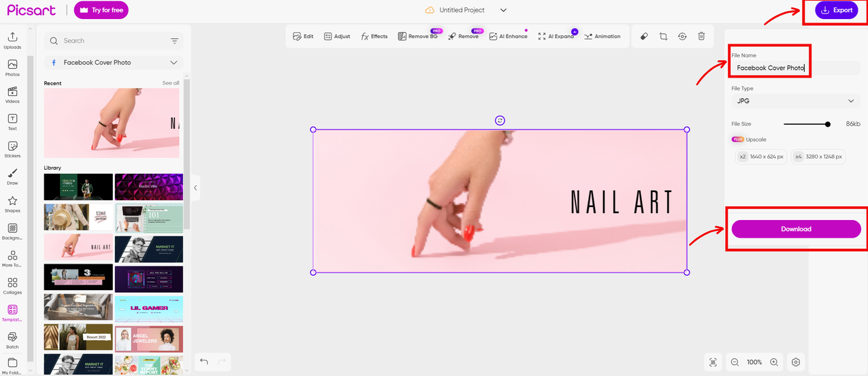
Task: Choose the Electric Vibe purple template
Action: pyautogui.click(x=149, y=187)
